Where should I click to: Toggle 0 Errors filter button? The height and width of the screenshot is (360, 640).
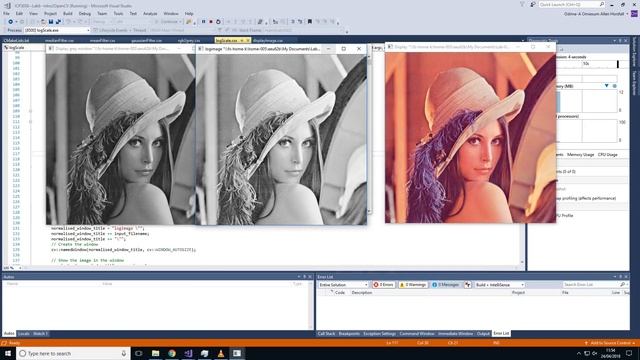(383, 284)
